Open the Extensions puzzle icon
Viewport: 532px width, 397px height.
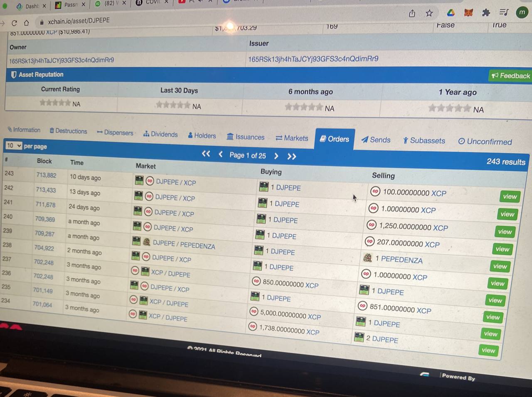[486, 12]
